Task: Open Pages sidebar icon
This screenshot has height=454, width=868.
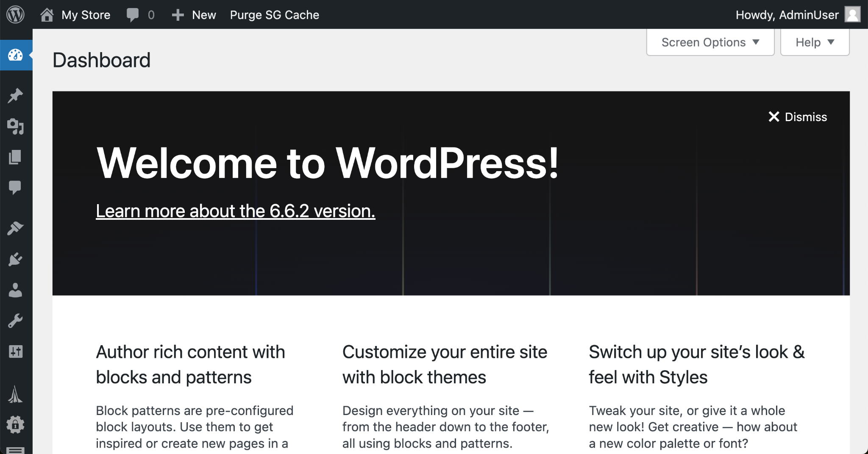Action: pos(15,157)
